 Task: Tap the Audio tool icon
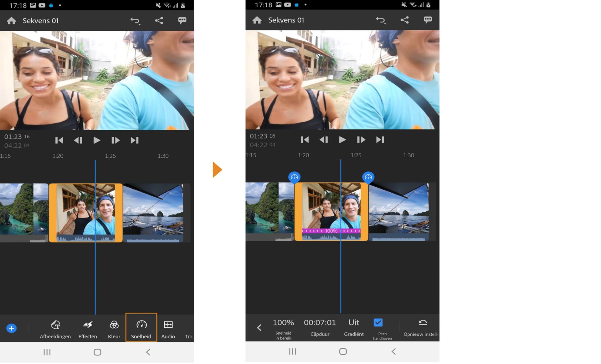coord(168,328)
